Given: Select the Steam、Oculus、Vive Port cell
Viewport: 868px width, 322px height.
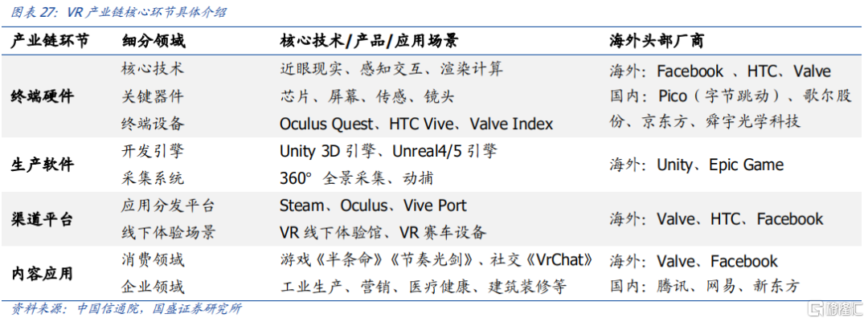Looking at the screenshot, I should point(373,206).
